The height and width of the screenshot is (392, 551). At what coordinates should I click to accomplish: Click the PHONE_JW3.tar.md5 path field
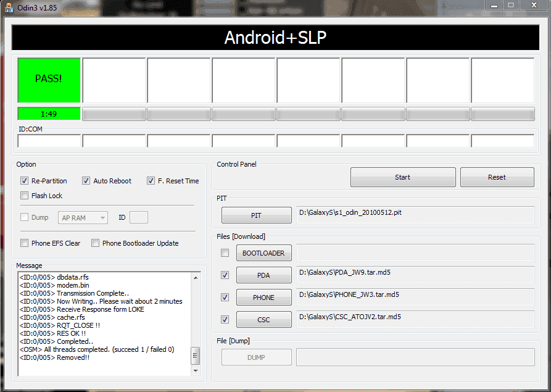415,297
